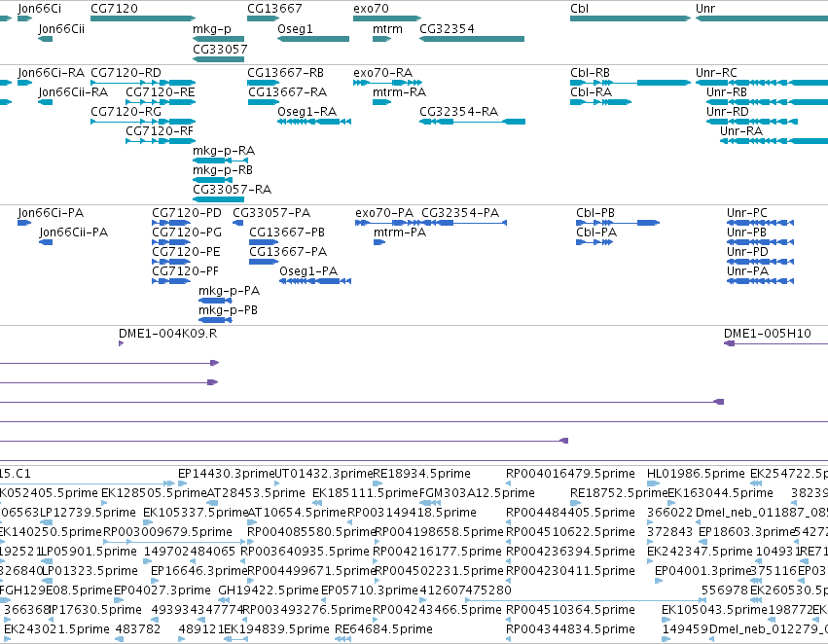Open EST AT28453.5prime
The height and width of the screenshot is (644, 828).
(x=256, y=493)
